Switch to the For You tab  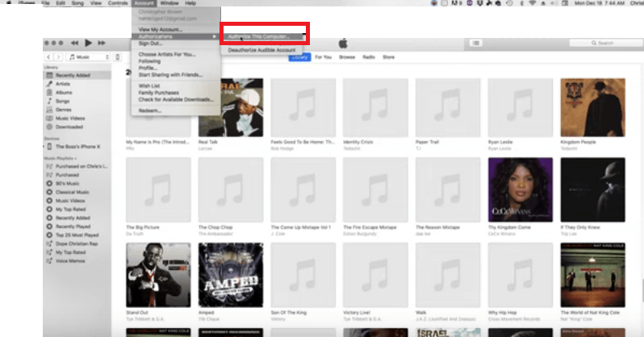[x=324, y=57]
